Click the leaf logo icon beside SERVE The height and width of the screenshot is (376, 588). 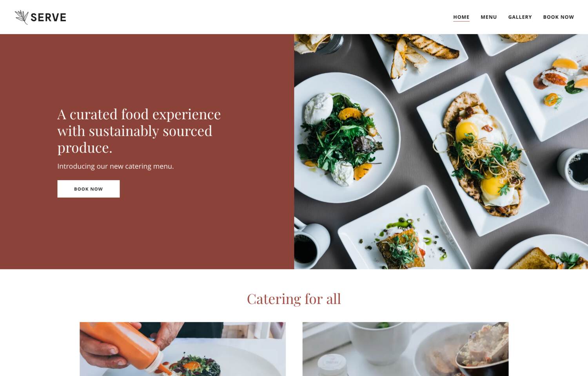(22, 17)
